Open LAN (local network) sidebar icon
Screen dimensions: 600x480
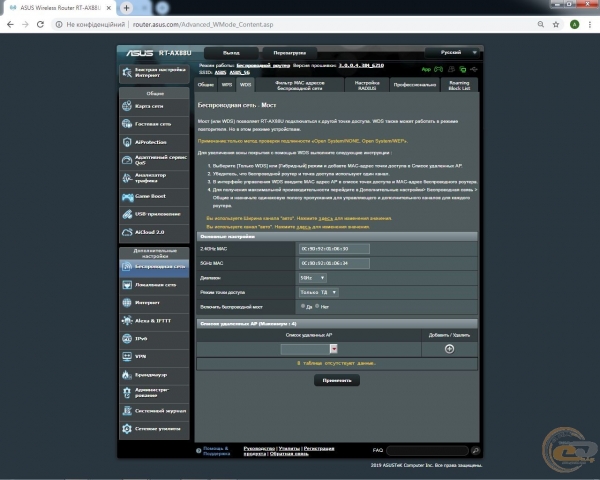(x=127, y=285)
